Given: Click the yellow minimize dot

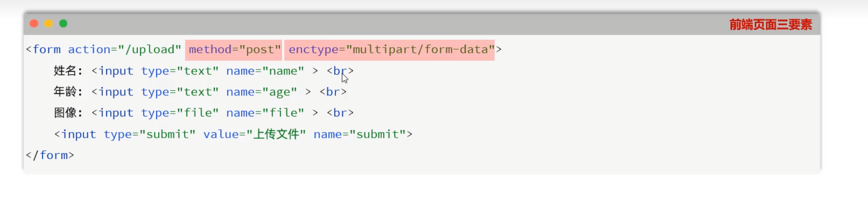Looking at the screenshot, I should [x=49, y=24].
